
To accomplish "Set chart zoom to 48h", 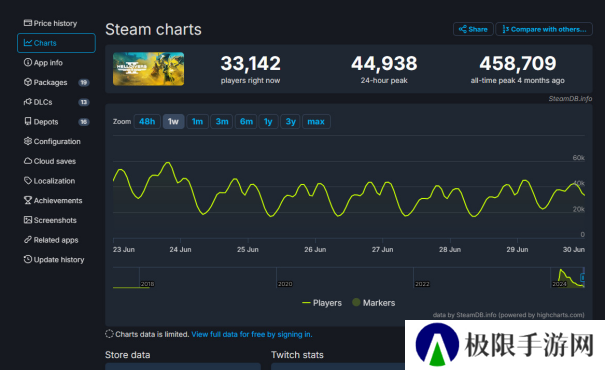I will (147, 122).
